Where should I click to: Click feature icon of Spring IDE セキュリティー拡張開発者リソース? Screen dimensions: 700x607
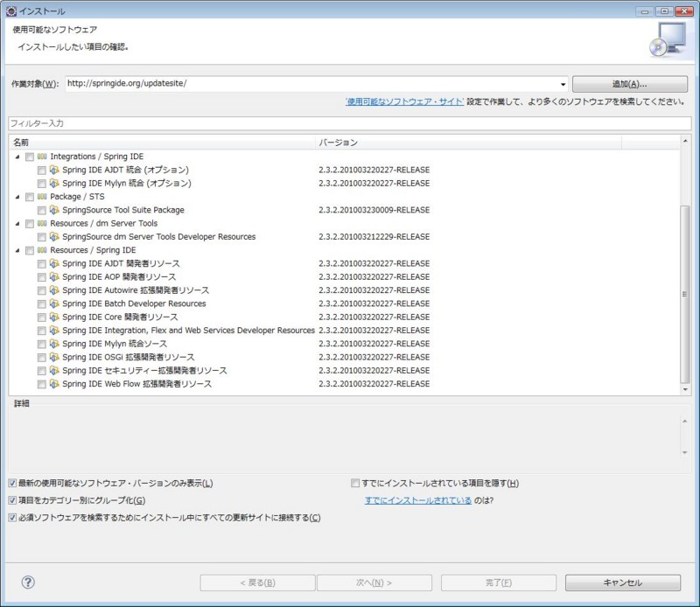click(54, 371)
